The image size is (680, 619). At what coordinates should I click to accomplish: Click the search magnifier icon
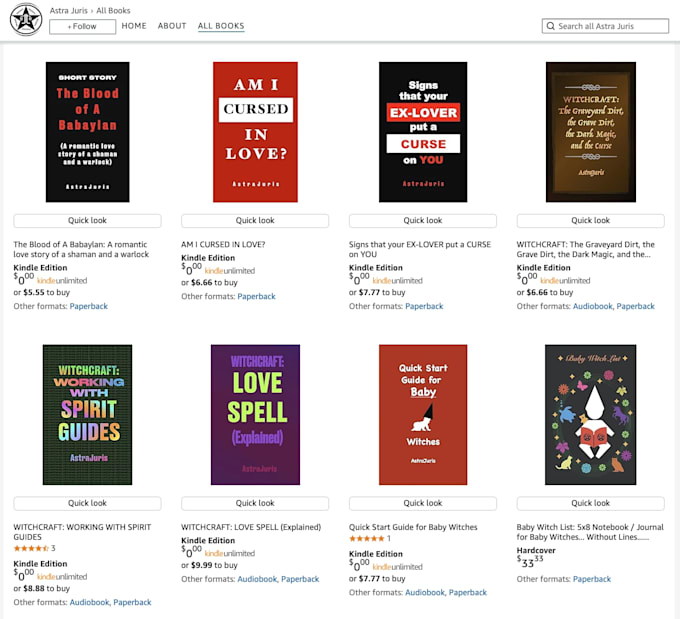(550, 26)
